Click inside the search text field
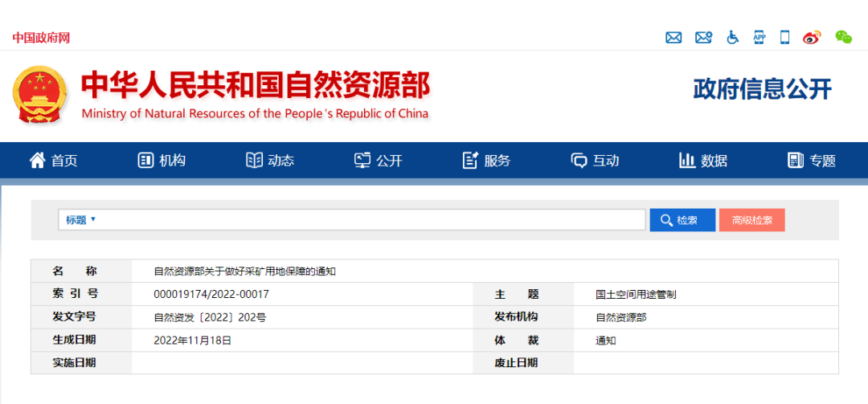Screen dimensions: 868x404 click(x=370, y=220)
